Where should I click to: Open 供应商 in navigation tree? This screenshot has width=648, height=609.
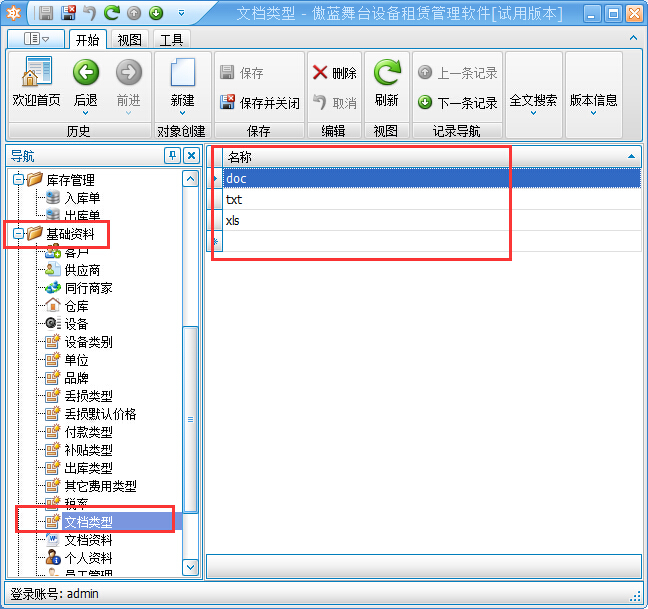click(82, 270)
